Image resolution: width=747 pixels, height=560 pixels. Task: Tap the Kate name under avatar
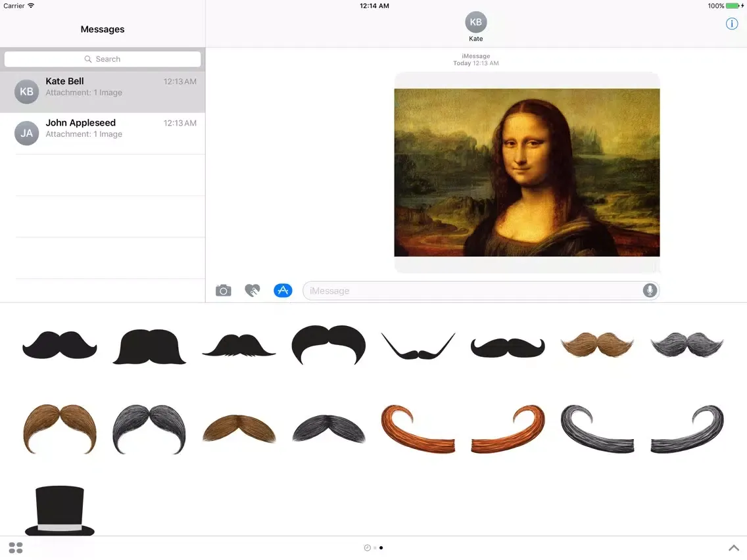click(476, 39)
